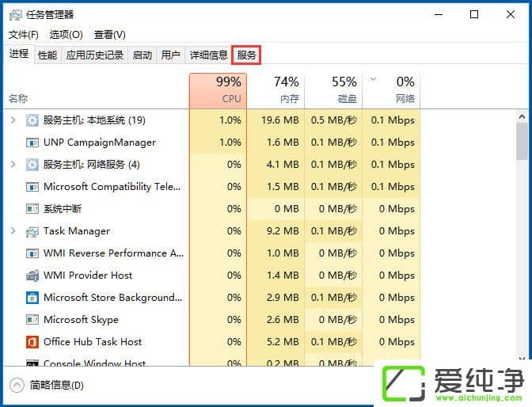
Task: Click the UNP CampaignManager process icon
Action: pos(32,143)
